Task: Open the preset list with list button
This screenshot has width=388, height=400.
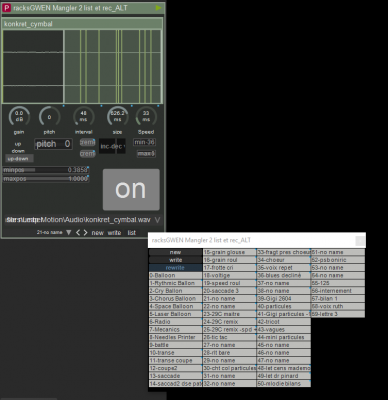Action: point(132,233)
